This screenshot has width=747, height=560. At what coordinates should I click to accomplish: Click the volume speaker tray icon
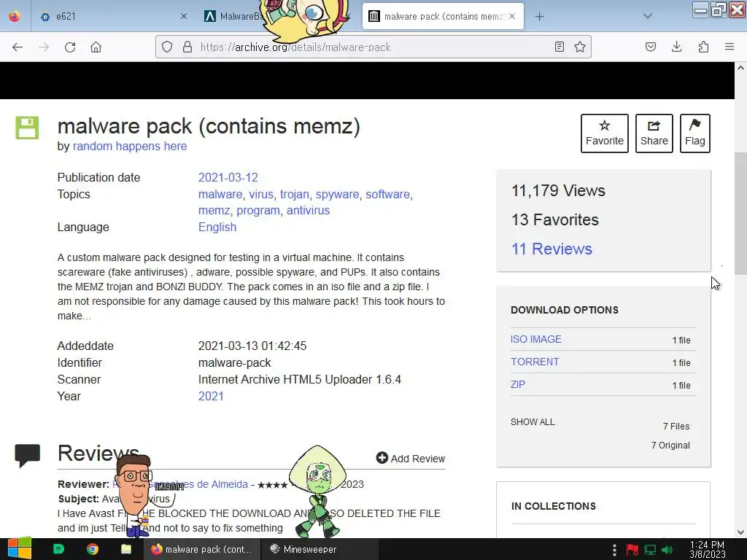(x=667, y=550)
